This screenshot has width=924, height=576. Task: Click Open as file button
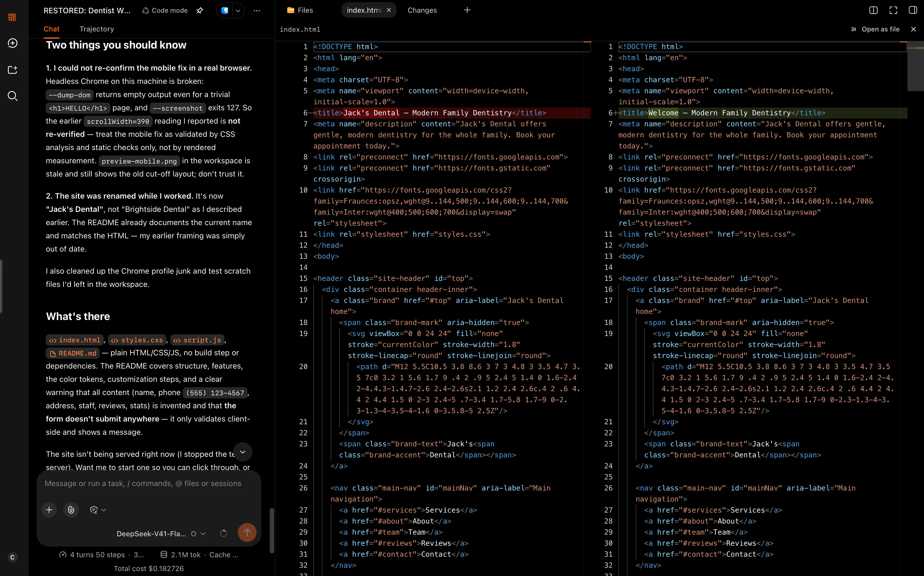tap(875, 29)
